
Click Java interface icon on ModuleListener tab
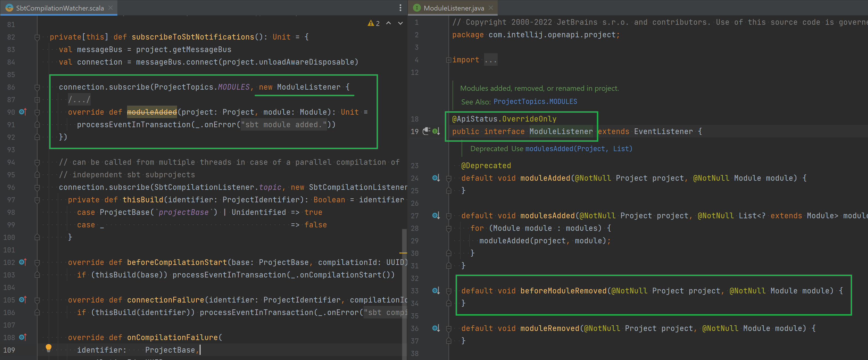tap(417, 8)
